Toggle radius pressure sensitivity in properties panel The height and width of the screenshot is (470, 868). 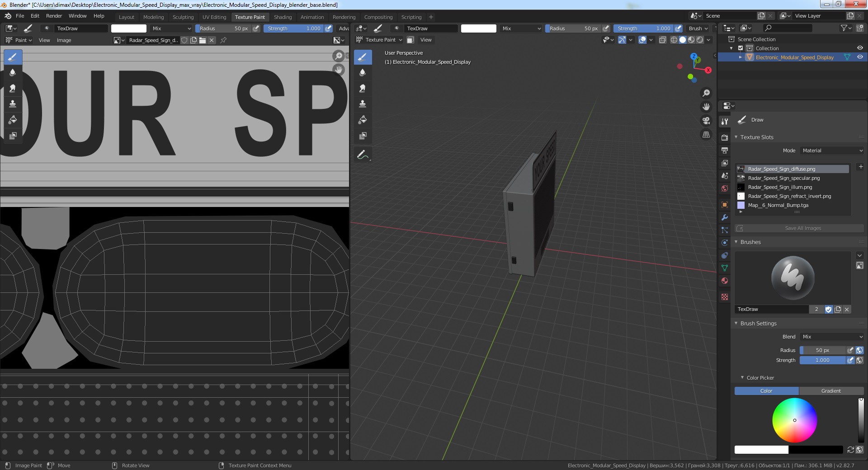[x=850, y=350]
